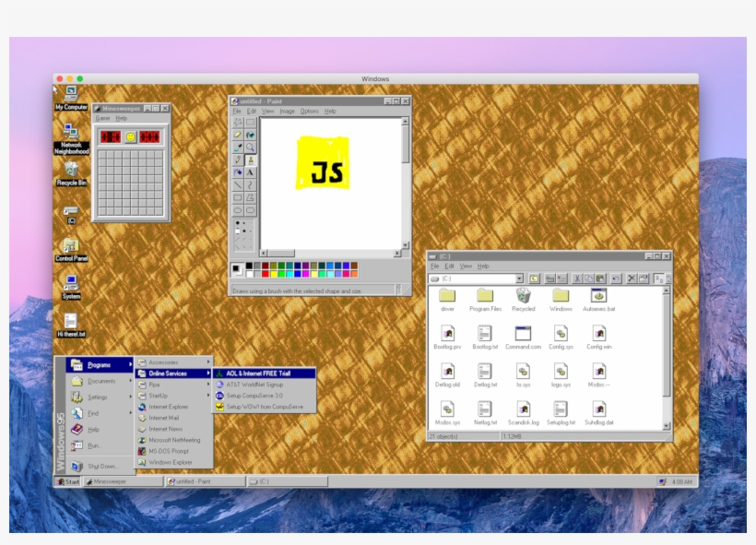This screenshot has height=545, width=756.
Task: Click the Undo icon in C: window toolbar
Action: tap(616, 278)
